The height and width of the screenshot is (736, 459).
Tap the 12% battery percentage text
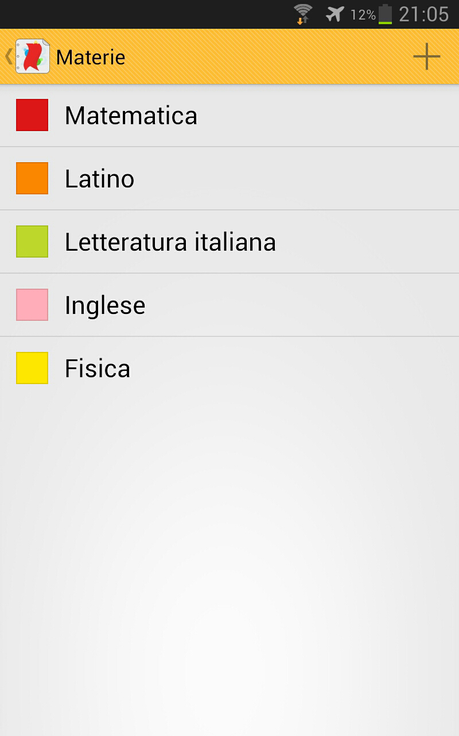coord(363,15)
